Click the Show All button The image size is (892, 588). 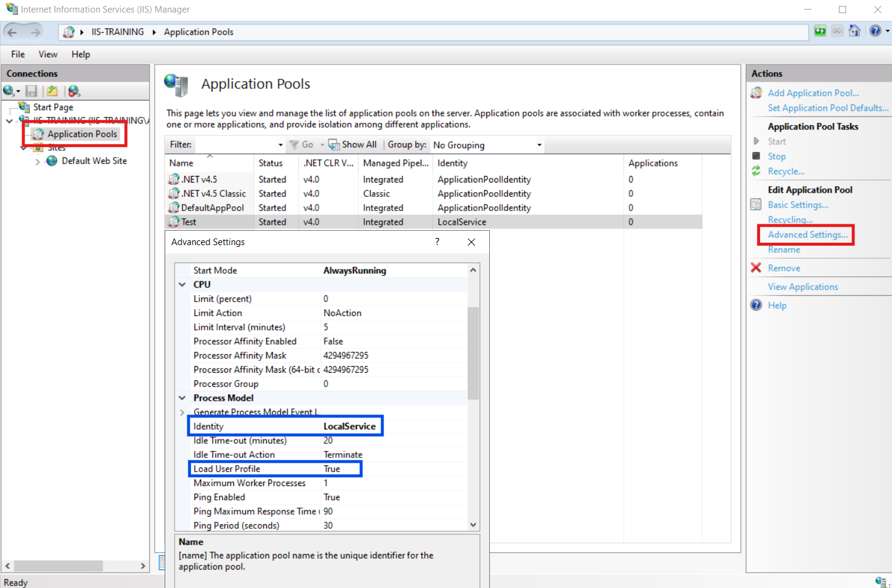pyautogui.click(x=353, y=145)
